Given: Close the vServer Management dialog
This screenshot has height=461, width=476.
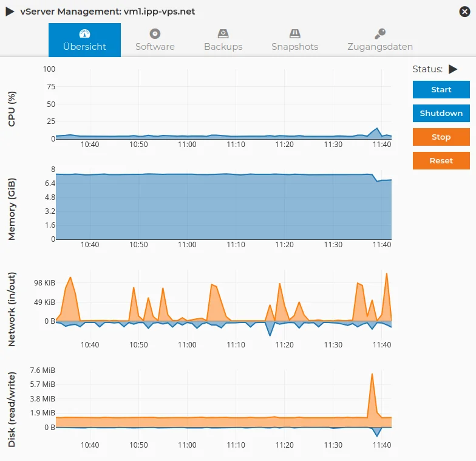Looking at the screenshot, I should 465,12.
